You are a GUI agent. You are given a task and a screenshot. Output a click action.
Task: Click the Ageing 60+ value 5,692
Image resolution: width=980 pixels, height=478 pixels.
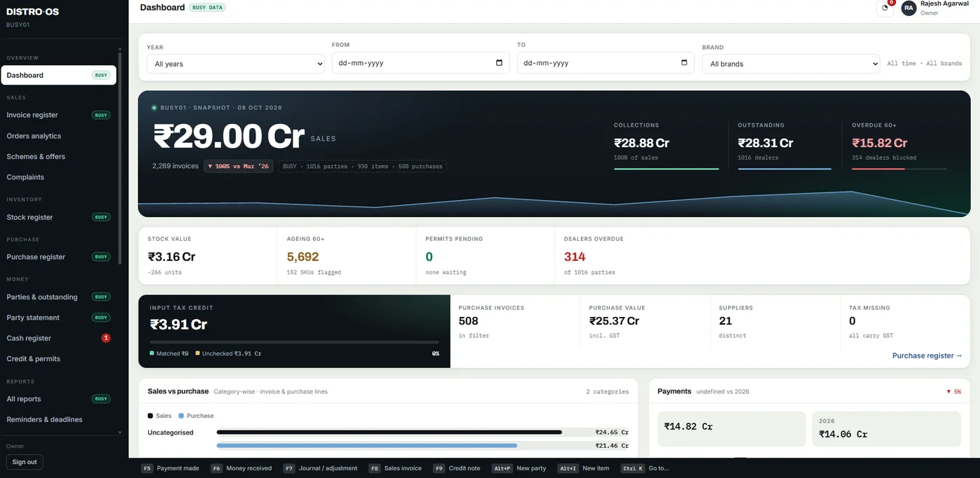click(302, 257)
